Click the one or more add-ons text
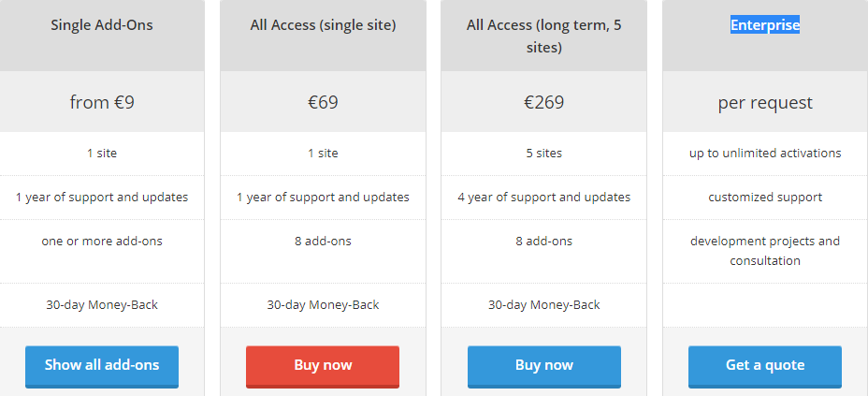 pyautogui.click(x=102, y=242)
